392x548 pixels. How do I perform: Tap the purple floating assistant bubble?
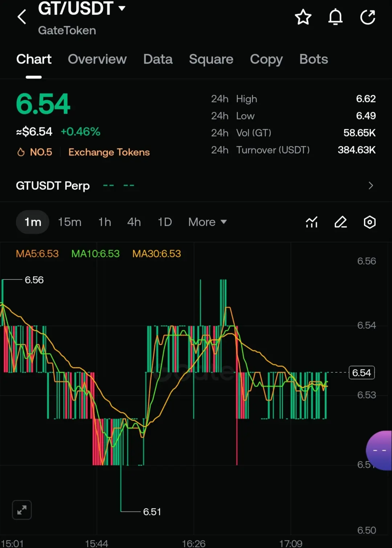379,450
